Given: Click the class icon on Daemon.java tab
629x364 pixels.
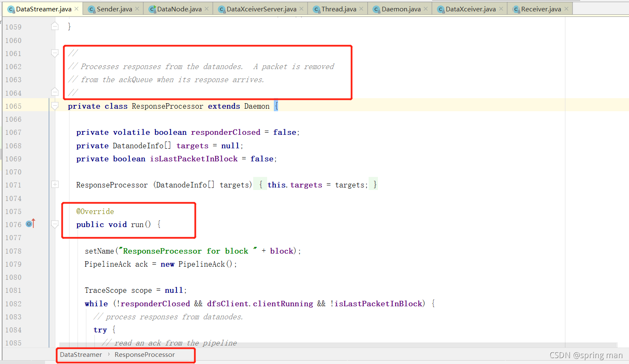Looking at the screenshot, I should point(377,9).
